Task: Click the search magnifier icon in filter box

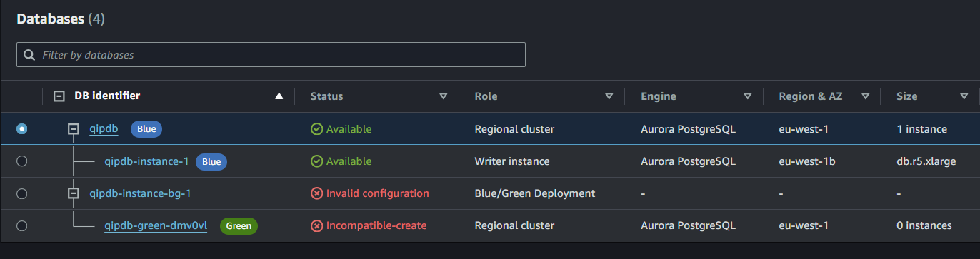Action: pyautogui.click(x=29, y=55)
